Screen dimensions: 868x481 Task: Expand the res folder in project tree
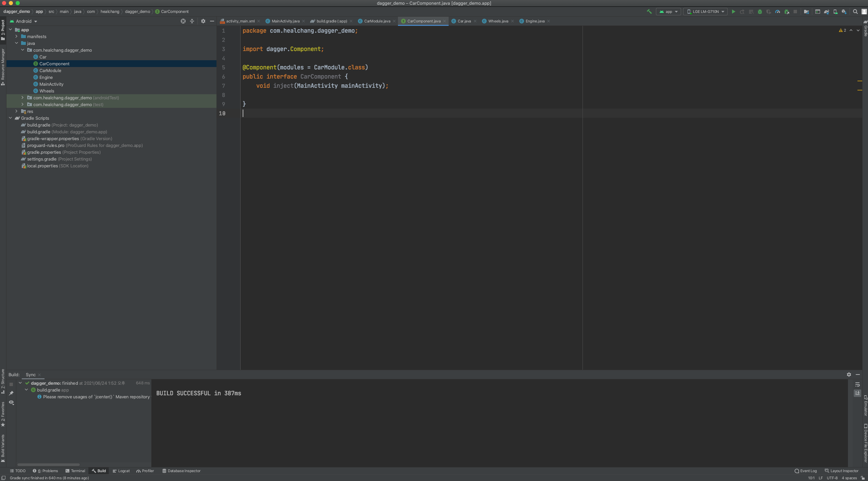[16, 111]
